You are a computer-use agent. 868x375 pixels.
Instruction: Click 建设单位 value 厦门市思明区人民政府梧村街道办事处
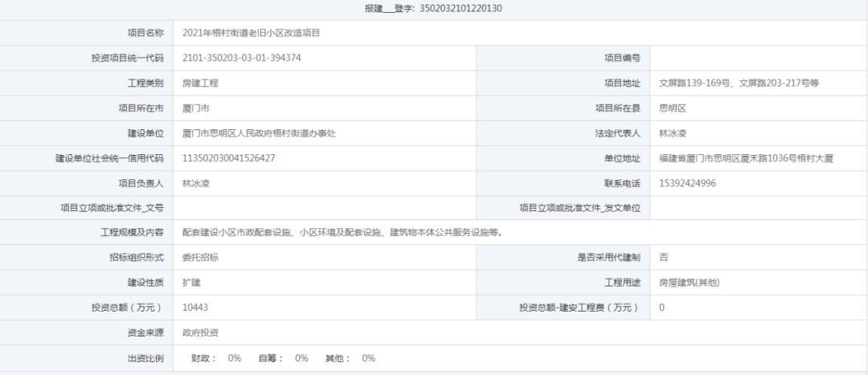click(259, 133)
